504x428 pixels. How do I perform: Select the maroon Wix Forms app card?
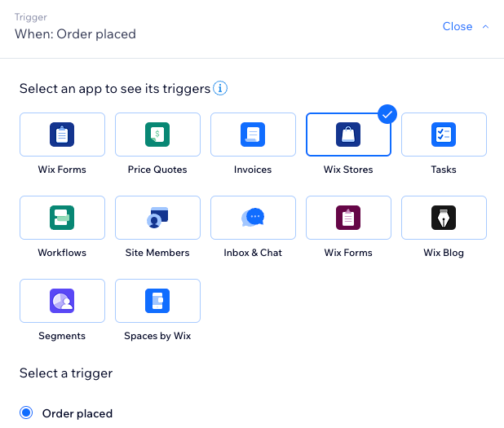click(x=349, y=218)
